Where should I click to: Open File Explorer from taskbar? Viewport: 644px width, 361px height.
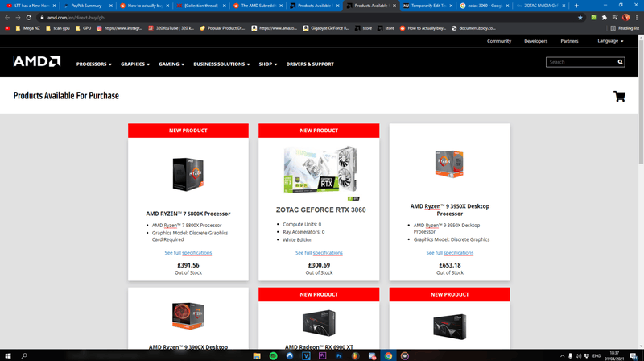257,355
